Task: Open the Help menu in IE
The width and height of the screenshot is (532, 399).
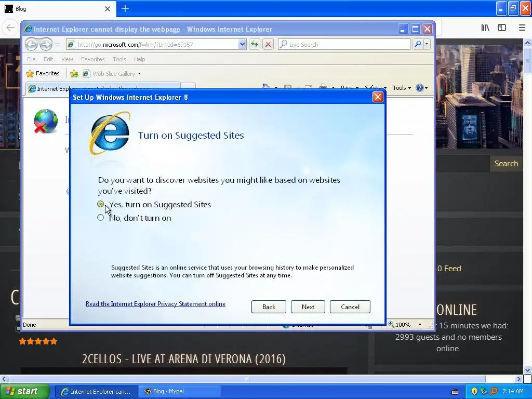Action: 139,59
